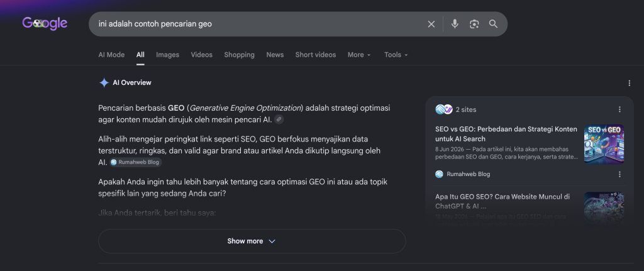This screenshot has height=271, width=644.
Task: Click the 'Jika Anda tertarik, beri tahu saya:' text
Action: point(157,213)
